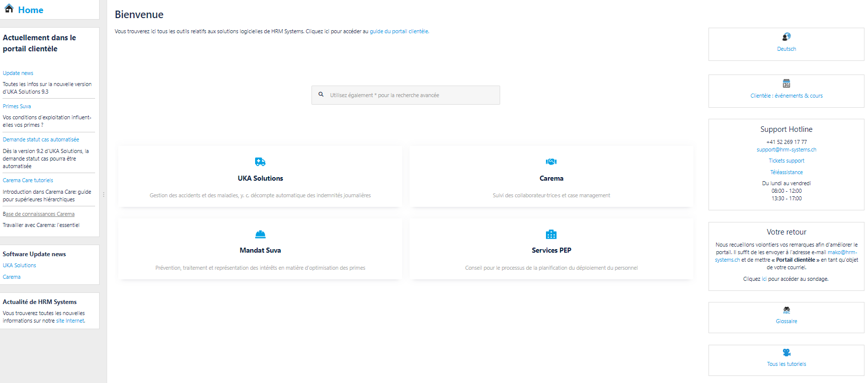The image size is (868, 383).
Task: Click Services PEP description 'Conseil pour le processus'
Action: tap(551, 268)
